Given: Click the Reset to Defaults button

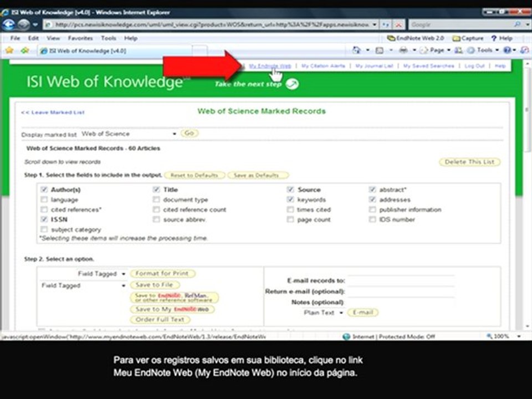Looking at the screenshot, I should click(195, 175).
